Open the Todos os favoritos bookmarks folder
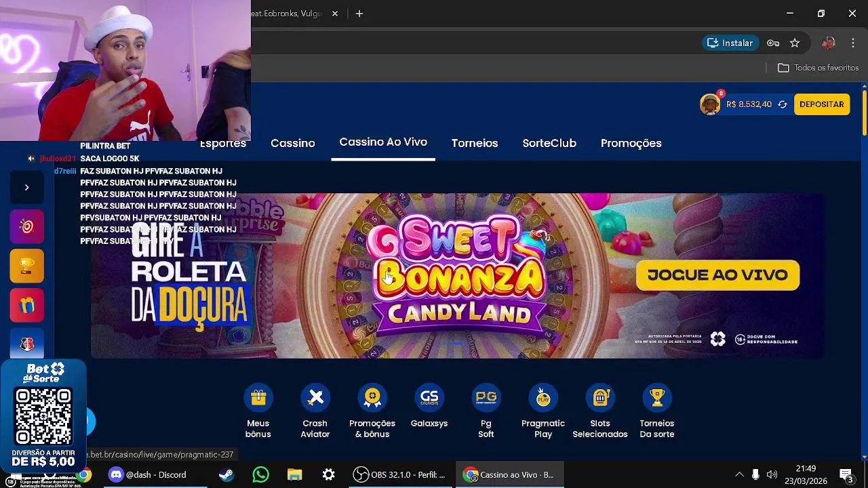The width and height of the screenshot is (868, 488). (x=818, y=68)
